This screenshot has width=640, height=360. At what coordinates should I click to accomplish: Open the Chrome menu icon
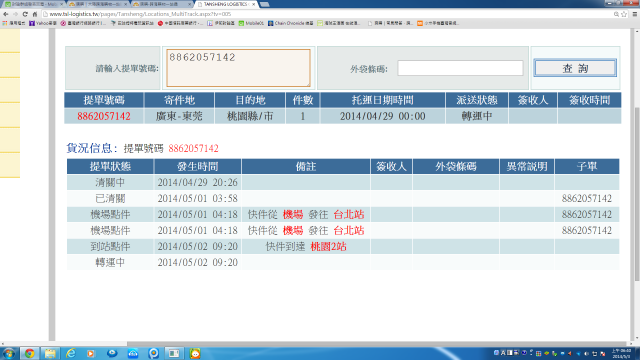click(635, 14)
